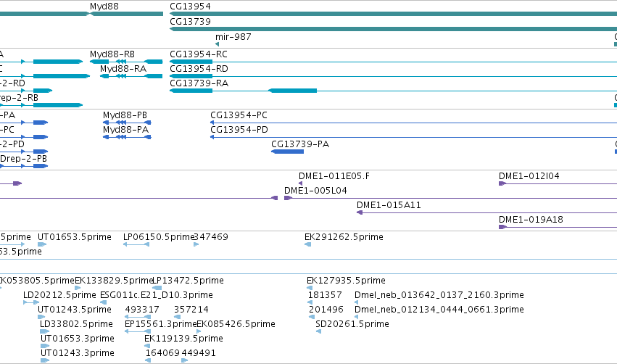Select the DME1-012I04 feature start
Viewport: 617px width, 364px height.
tap(502, 183)
